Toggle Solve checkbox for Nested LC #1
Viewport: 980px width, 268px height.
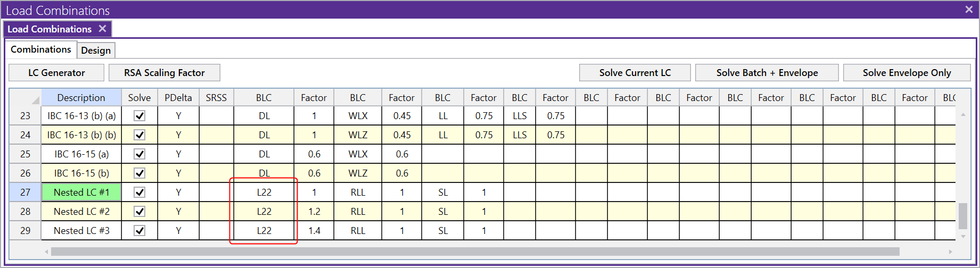click(139, 192)
